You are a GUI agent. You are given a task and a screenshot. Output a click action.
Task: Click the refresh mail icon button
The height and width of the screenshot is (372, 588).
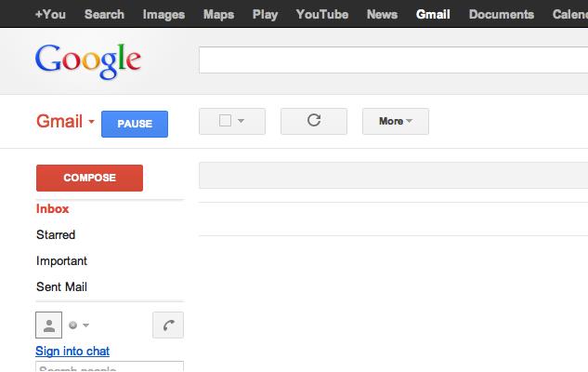[x=314, y=121]
